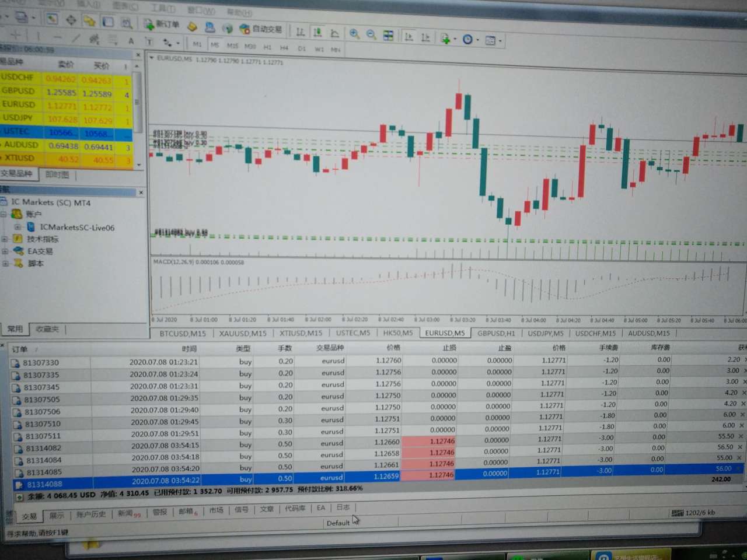Select the arrows objects tool
This screenshot has height=560, width=747.
[167, 42]
